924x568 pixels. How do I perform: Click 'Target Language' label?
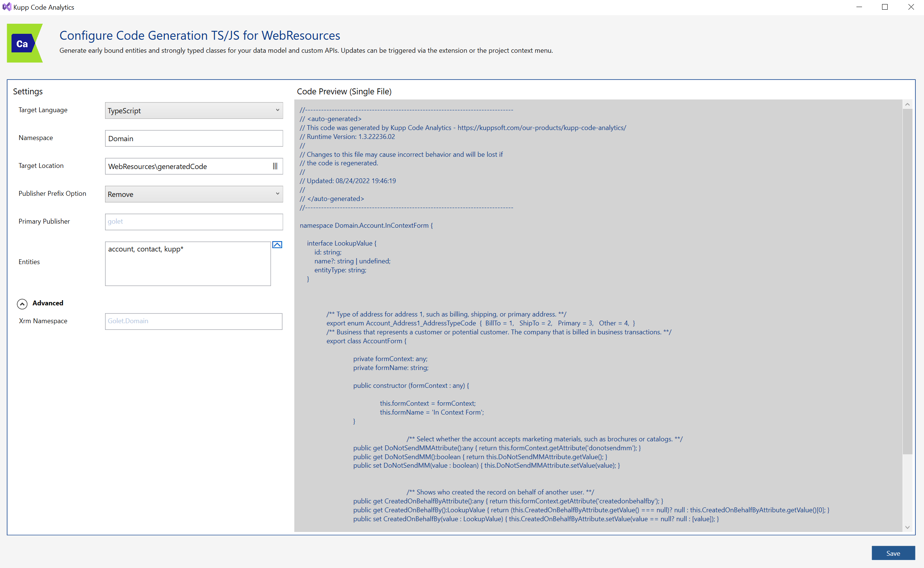coord(43,110)
